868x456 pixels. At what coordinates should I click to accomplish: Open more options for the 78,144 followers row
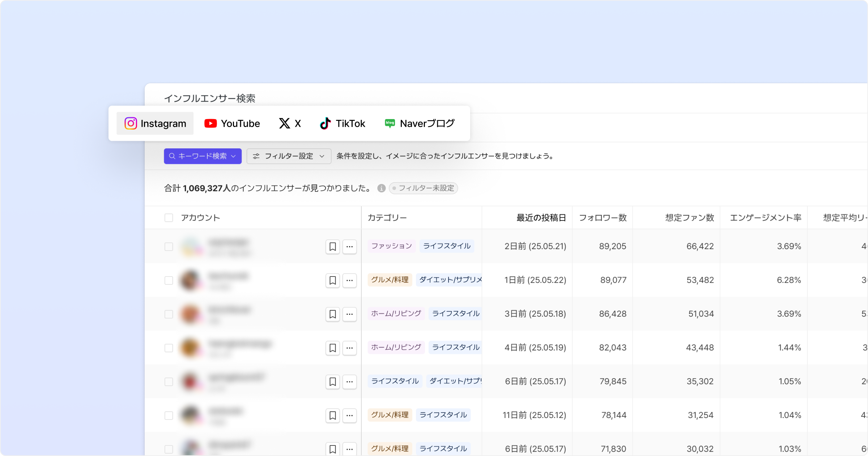pyautogui.click(x=349, y=415)
